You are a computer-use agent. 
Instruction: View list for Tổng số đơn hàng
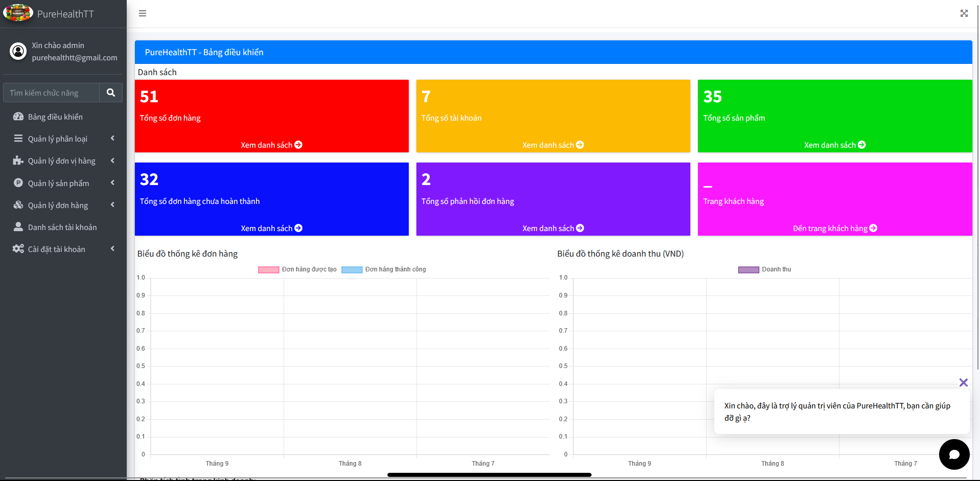pyautogui.click(x=271, y=145)
